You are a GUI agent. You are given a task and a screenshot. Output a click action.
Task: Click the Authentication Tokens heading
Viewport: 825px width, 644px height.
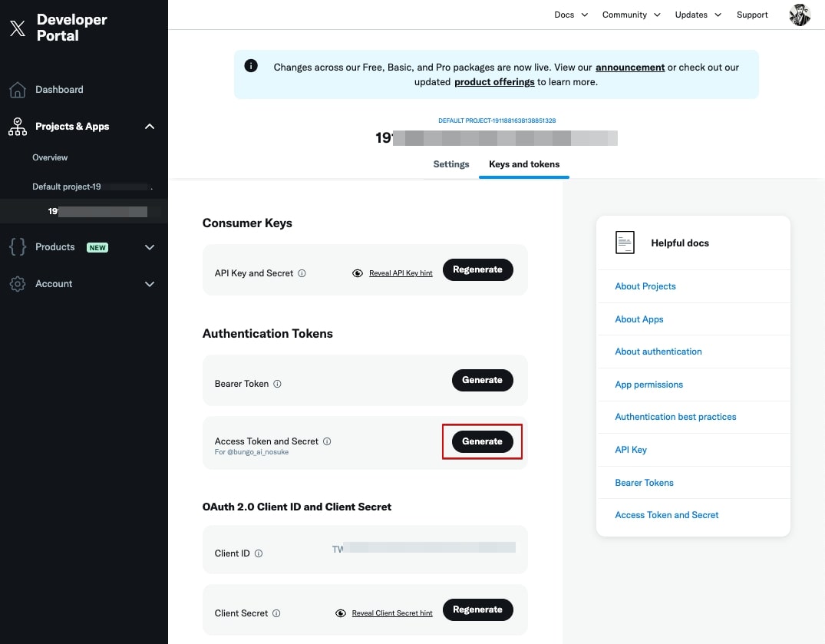pyautogui.click(x=268, y=334)
